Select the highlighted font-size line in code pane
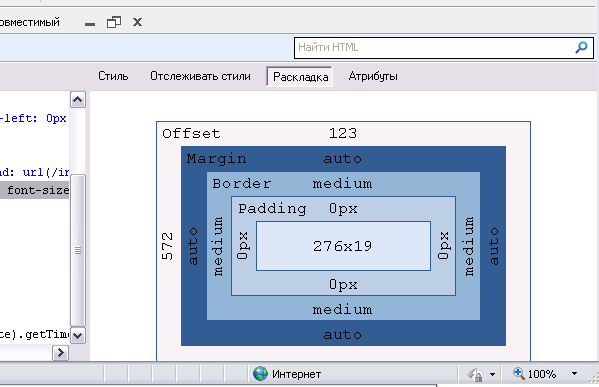The width and height of the screenshot is (599, 387). tap(35, 190)
